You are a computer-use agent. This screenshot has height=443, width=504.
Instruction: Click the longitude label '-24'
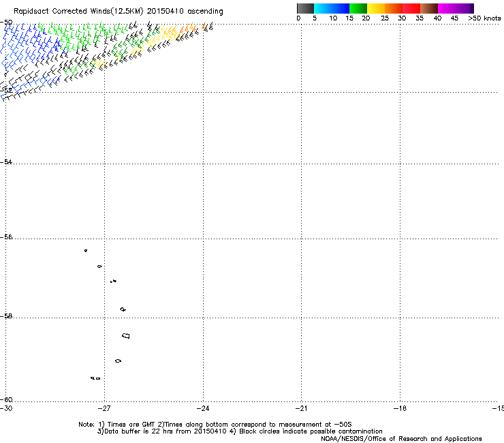coord(203,408)
